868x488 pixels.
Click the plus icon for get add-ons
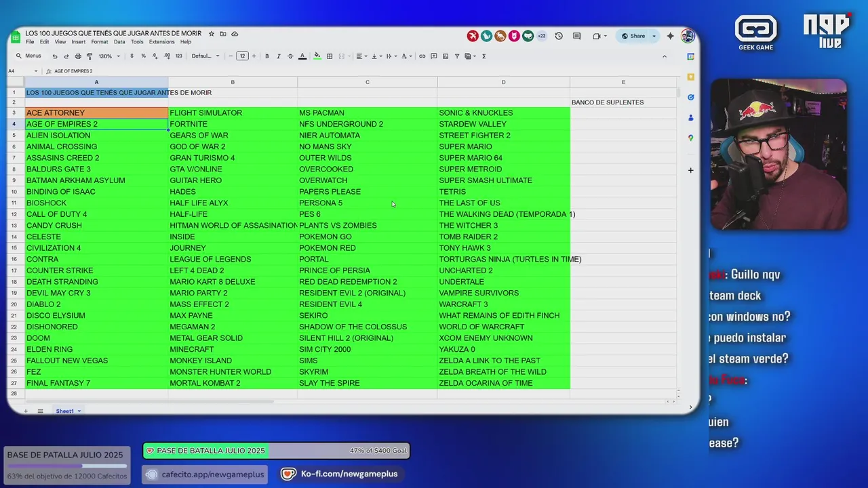[690, 170]
